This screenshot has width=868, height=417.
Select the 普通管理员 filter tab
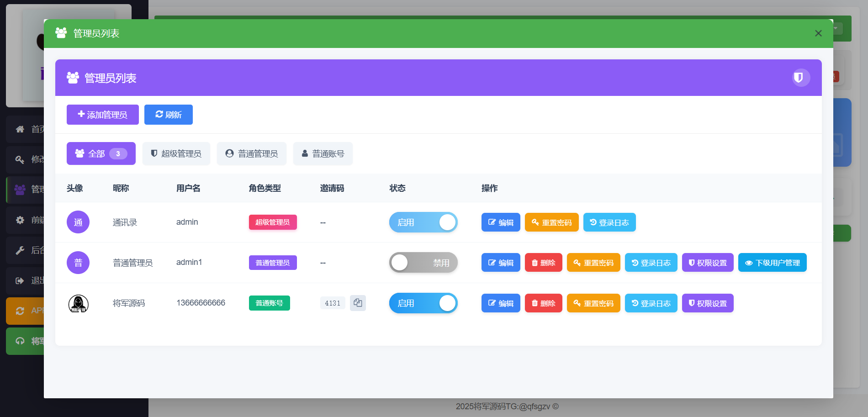coord(251,153)
